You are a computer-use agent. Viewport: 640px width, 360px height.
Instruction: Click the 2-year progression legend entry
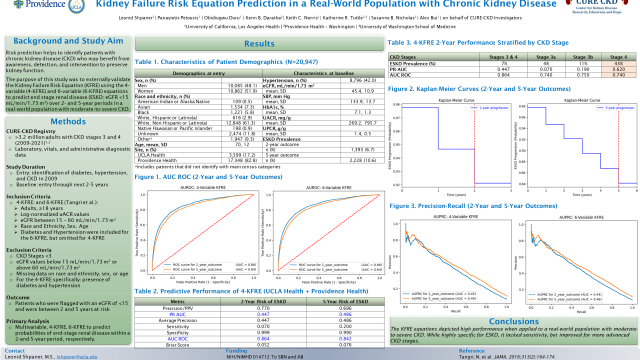tap(490, 108)
